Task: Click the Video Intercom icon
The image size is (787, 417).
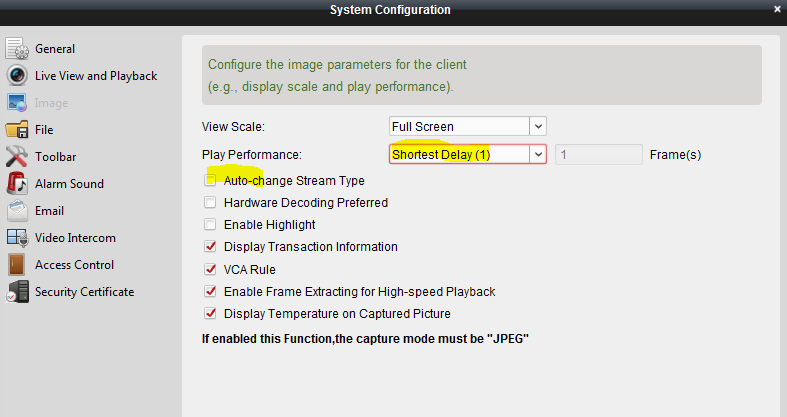Action: (17, 238)
